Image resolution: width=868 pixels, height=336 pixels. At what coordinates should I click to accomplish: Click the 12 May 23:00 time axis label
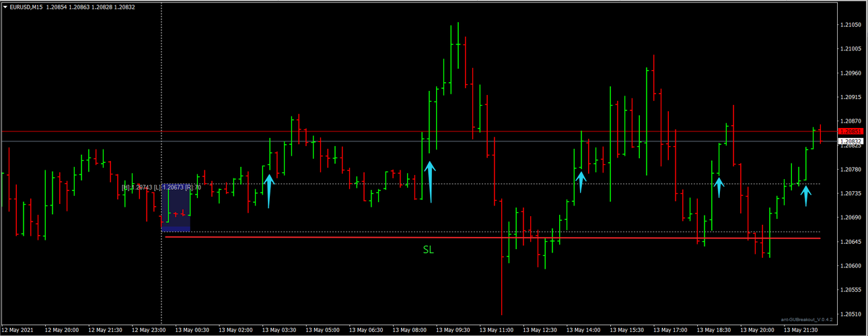click(x=149, y=330)
